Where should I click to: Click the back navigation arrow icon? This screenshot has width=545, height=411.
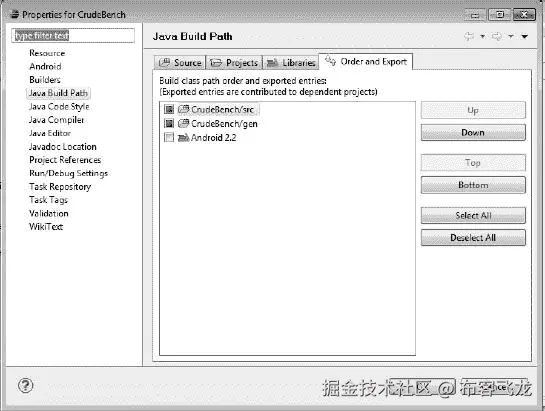click(469, 36)
